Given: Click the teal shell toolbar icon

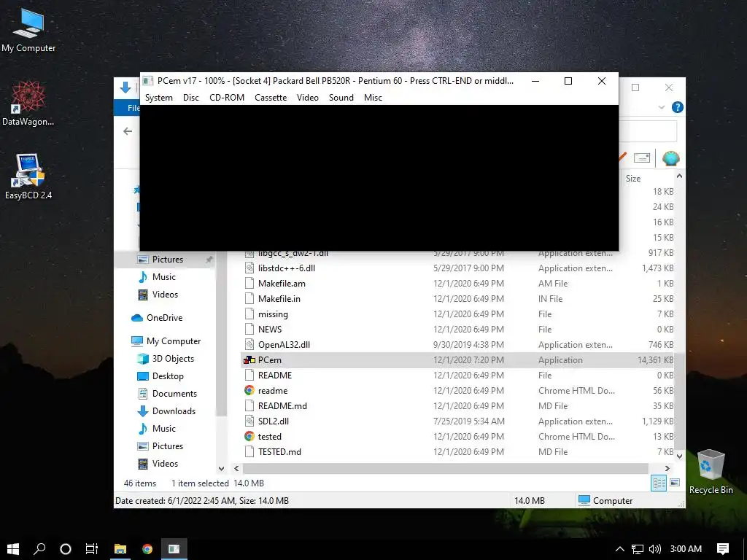Looking at the screenshot, I should pos(670,158).
